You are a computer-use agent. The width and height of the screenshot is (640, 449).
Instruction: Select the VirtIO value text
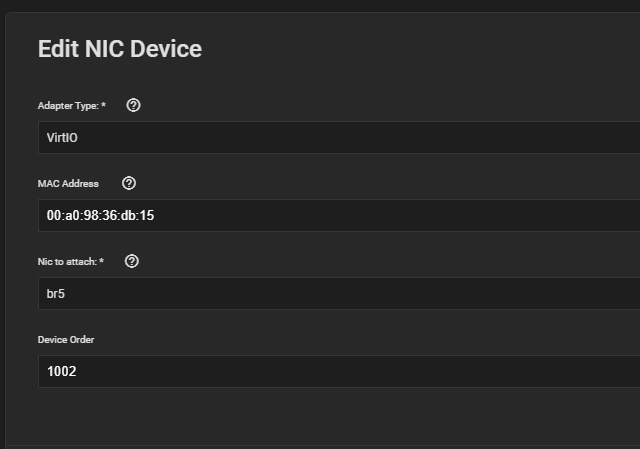point(62,137)
